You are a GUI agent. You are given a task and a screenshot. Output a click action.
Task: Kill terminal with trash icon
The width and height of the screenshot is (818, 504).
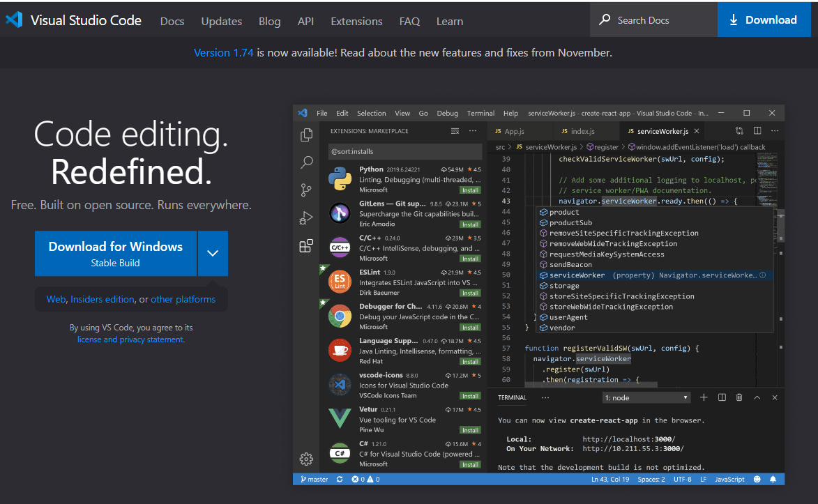tap(739, 397)
